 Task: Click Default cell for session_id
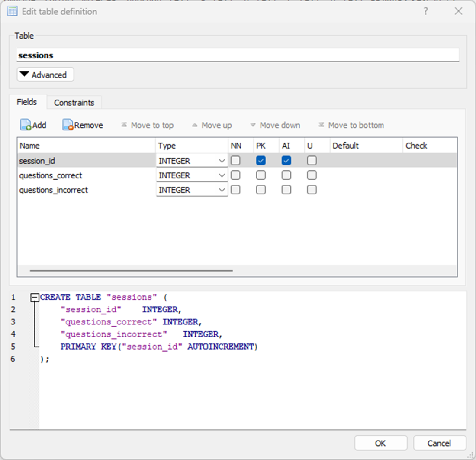pyautogui.click(x=367, y=160)
